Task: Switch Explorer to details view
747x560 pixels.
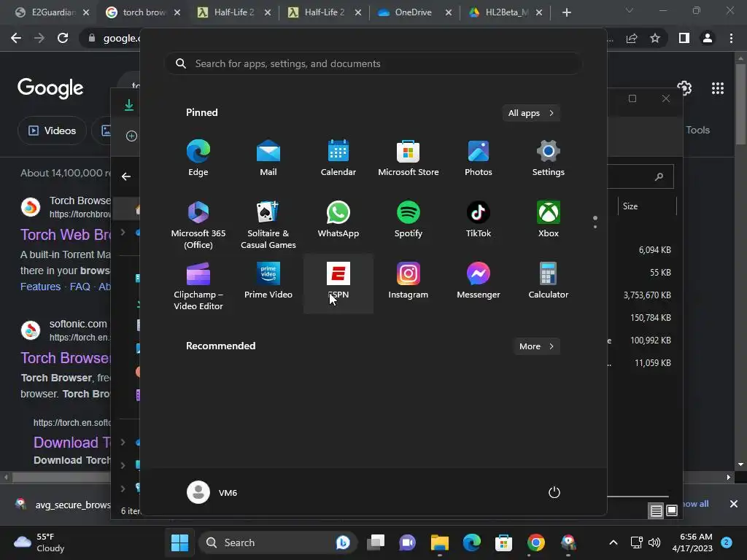Action: click(x=656, y=511)
